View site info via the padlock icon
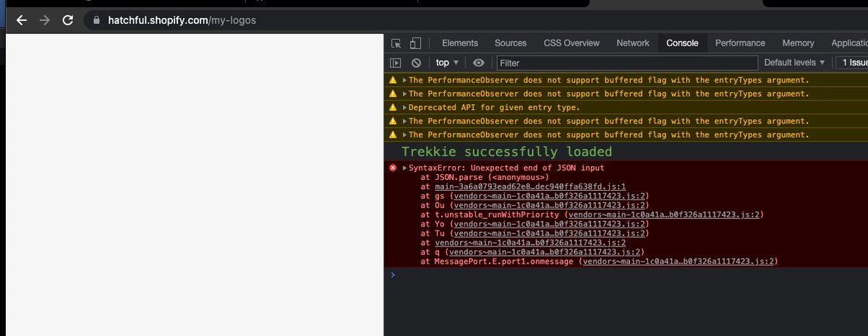The width and height of the screenshot is (868, 336). 95,20
